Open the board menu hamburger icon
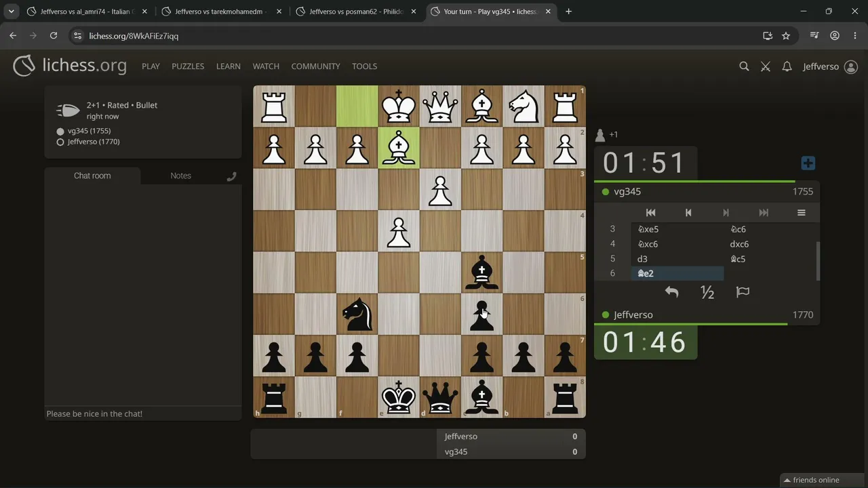The height and width of the screenshot is (488, 868). pos(801,213)
